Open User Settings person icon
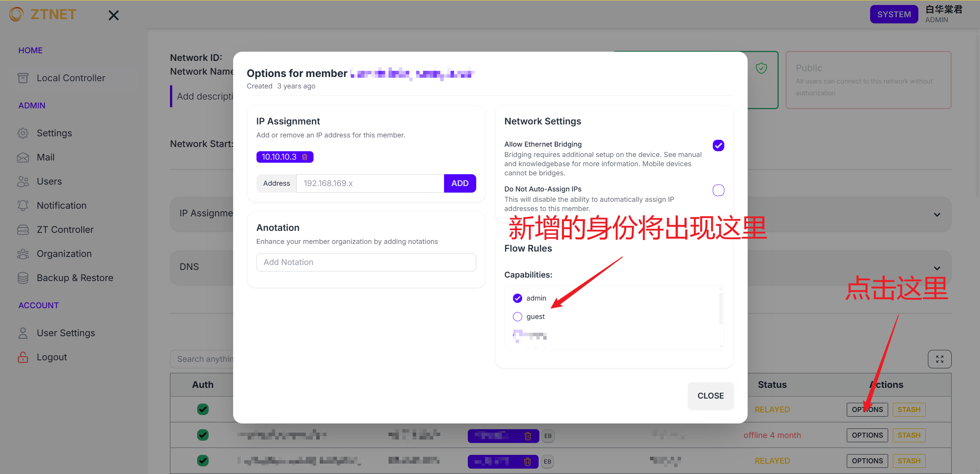The height and width of the screenshot is (474, 980). [23, 333]
